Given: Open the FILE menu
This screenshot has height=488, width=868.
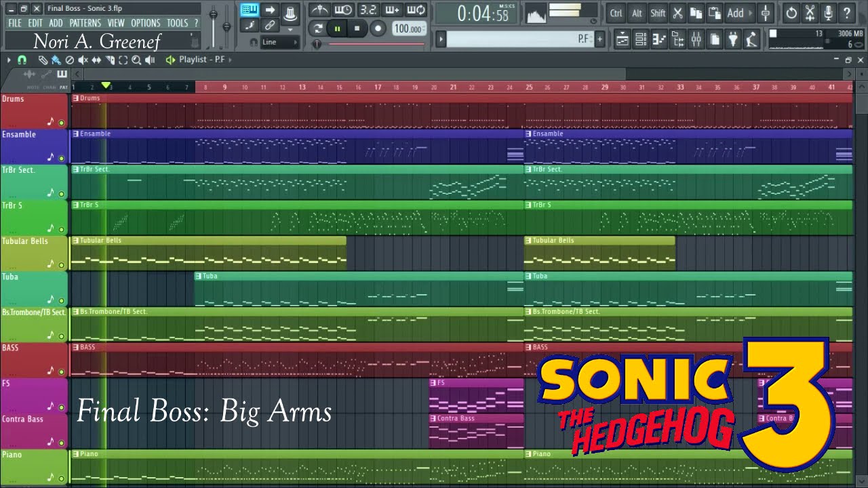Looking at the screenshot, I should tap(14, 23).
